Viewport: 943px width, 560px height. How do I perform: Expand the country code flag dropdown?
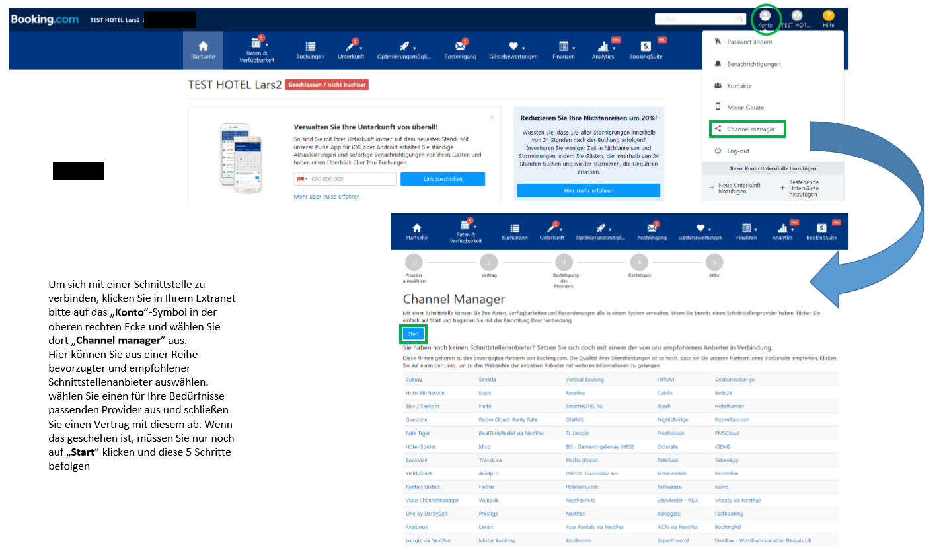click(x=301, y=179)
